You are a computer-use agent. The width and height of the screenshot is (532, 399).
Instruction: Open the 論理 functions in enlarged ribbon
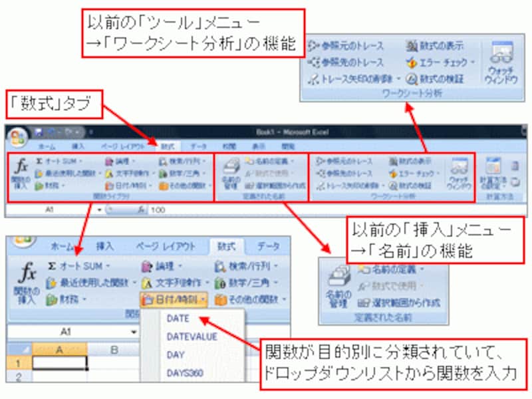click(x=161, y=267)
